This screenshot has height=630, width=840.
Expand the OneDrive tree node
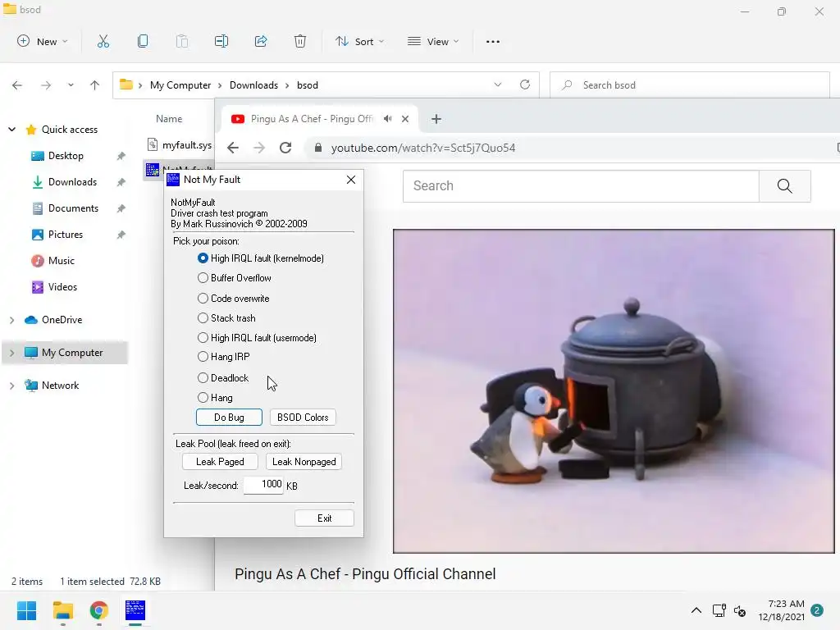(x=11, y=320)
